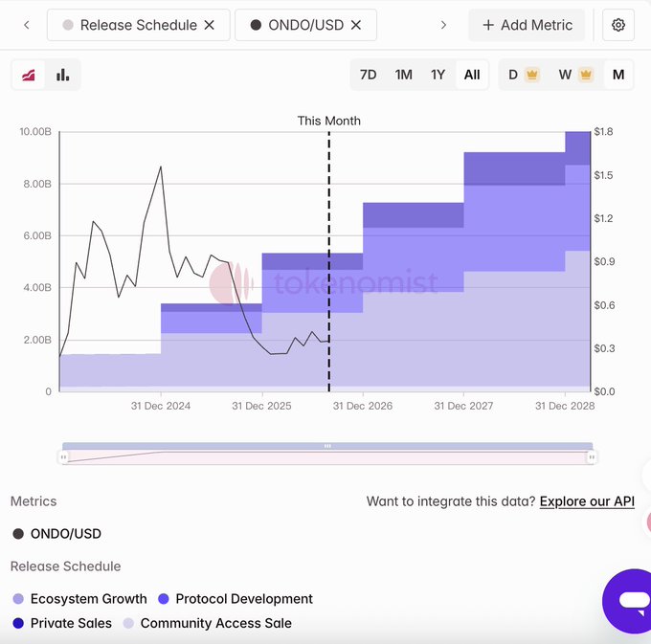Click the 31 Dec 2028 axis label
651x644 pixels.
point(565,406)
